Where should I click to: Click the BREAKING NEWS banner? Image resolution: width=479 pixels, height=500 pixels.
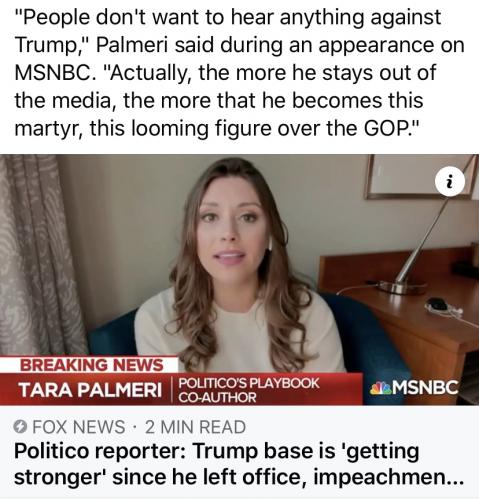[x=92, y=365]
